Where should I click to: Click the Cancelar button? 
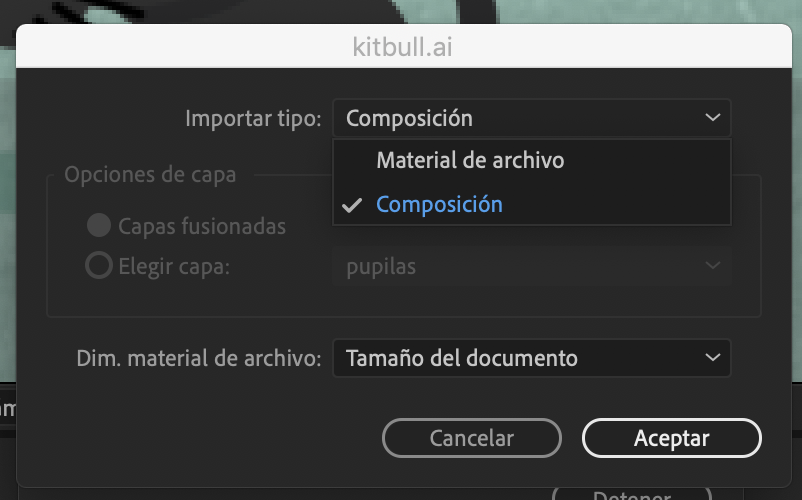click(x=472, y=438)
